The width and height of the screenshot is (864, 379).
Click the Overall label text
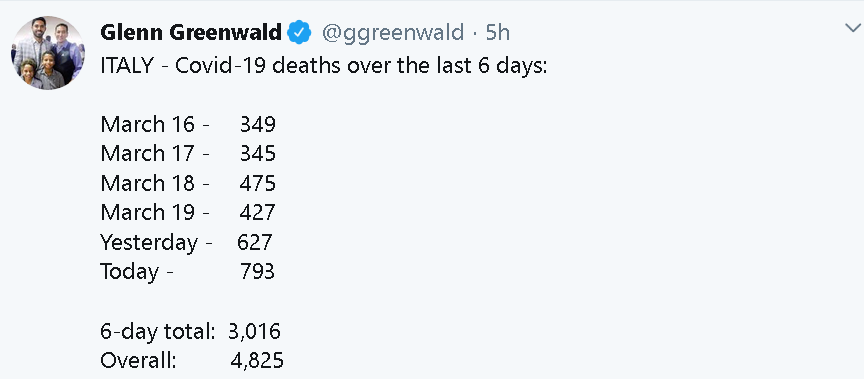coord(138,361)
